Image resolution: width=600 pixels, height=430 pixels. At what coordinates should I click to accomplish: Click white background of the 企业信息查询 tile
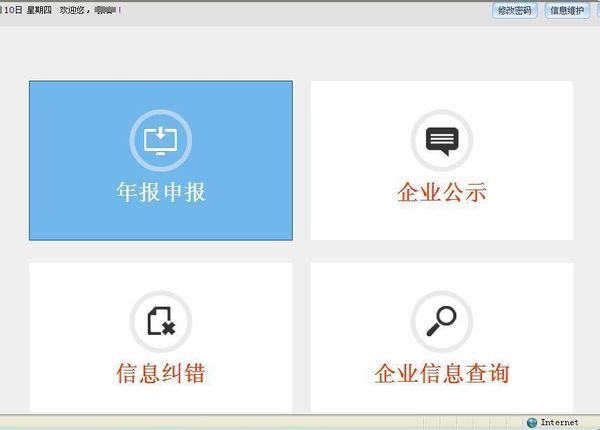point(350,300)
